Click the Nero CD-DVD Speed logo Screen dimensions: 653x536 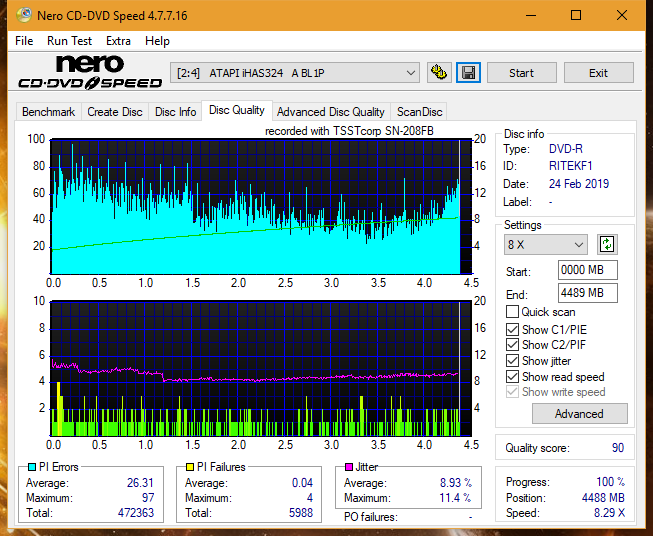pos(90,72)
